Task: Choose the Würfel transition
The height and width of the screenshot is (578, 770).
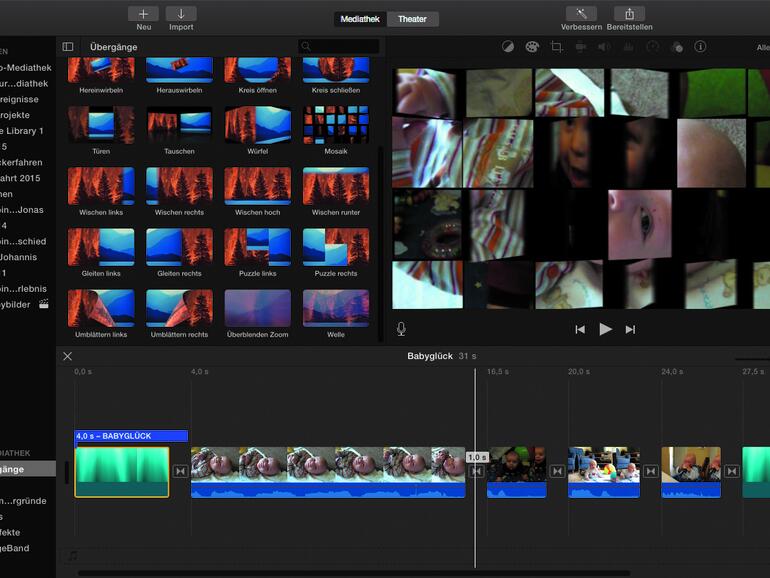Action: (x=257, y=126)
